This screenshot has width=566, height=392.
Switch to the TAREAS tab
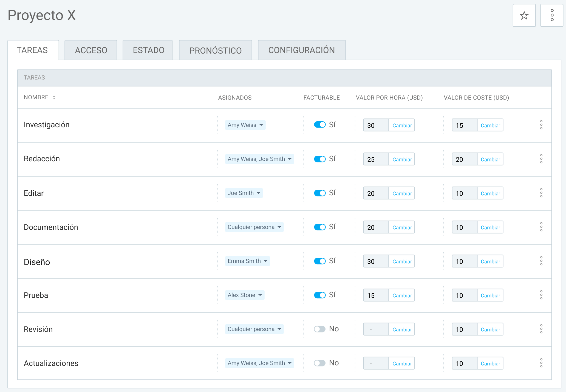[33, 50]
